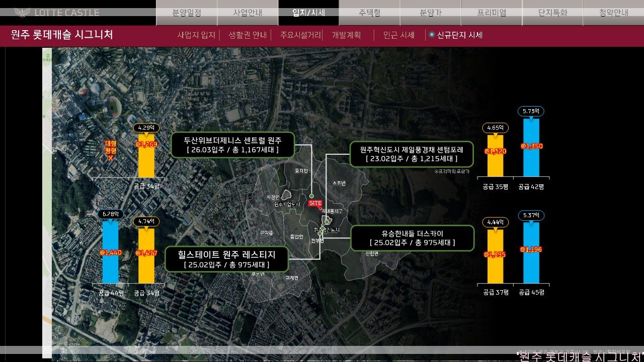This screenshot has width=644, height=362.
Task: Click the 지정면 district label on map
Action: click(x=273, y=197)
